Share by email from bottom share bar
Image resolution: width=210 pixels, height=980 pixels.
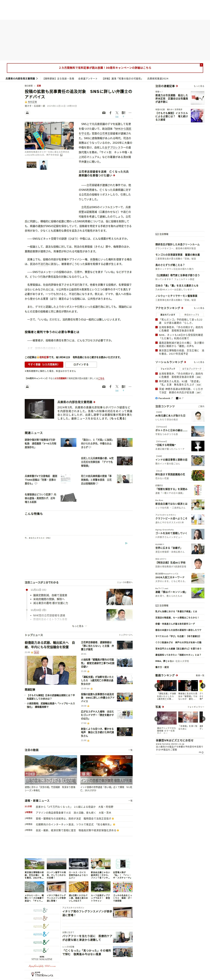coord(104,386)
